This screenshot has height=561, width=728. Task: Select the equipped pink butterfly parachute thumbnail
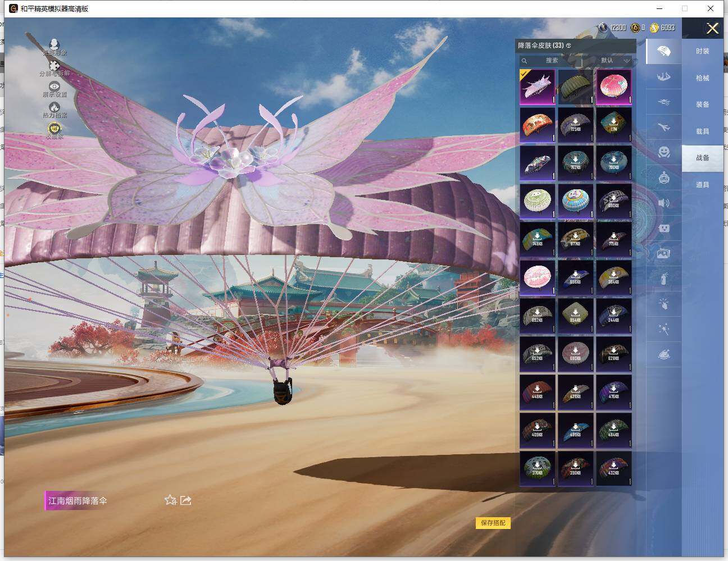[x=538, y=87]
